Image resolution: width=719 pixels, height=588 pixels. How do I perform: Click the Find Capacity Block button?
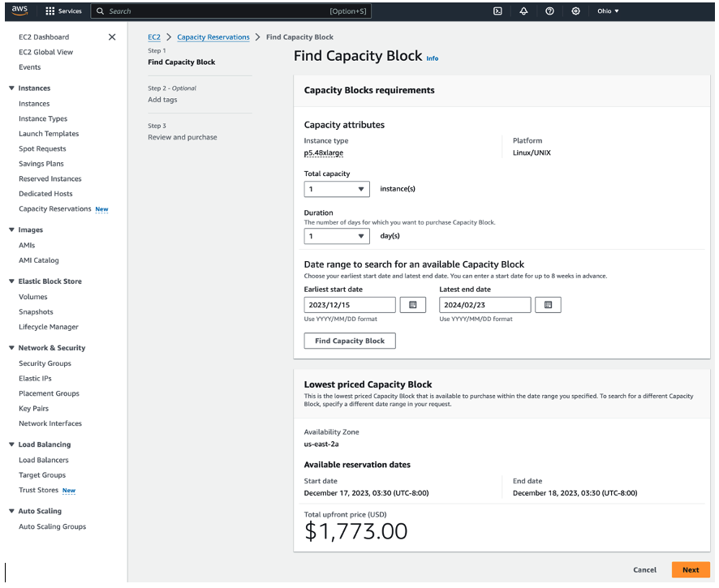pyautogui.click(x=349, y=341)
